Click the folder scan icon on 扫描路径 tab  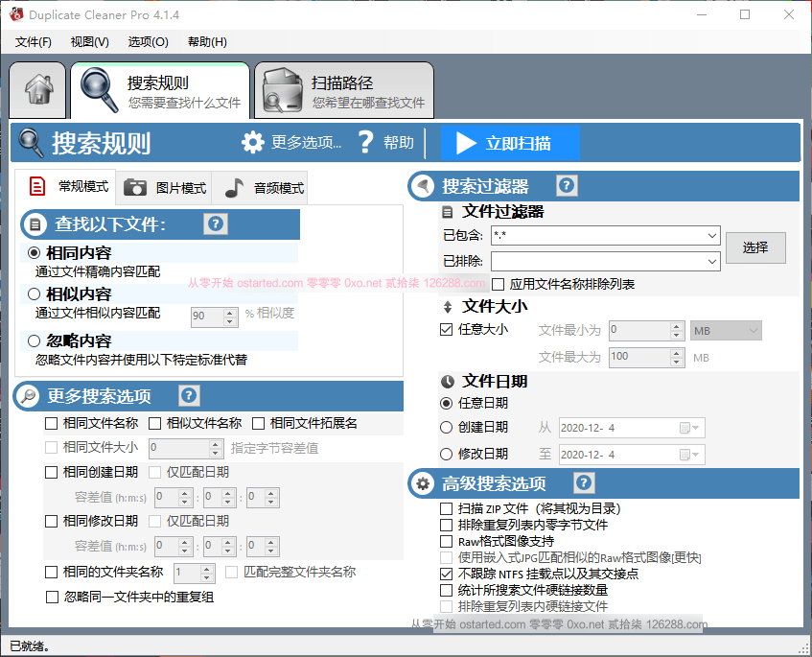(282, 91)
